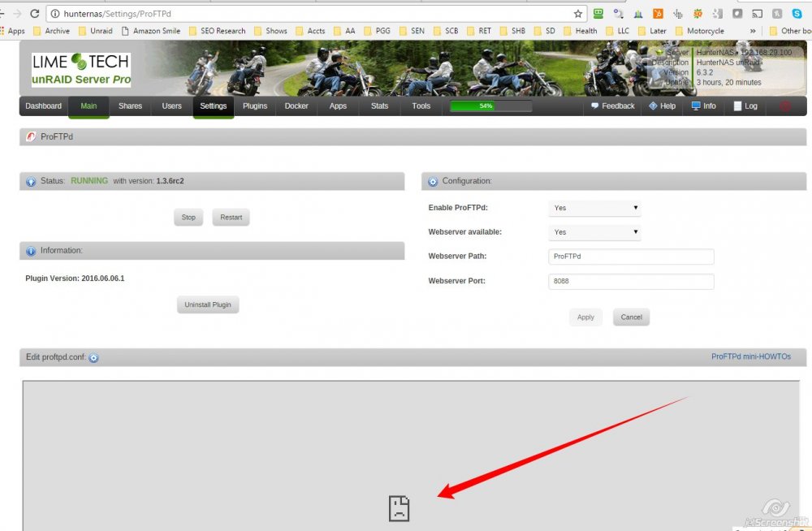812x531 pixels.
Task: Open the Apps grid shortcut in bookmarks bar
Action: click(13, 31)
